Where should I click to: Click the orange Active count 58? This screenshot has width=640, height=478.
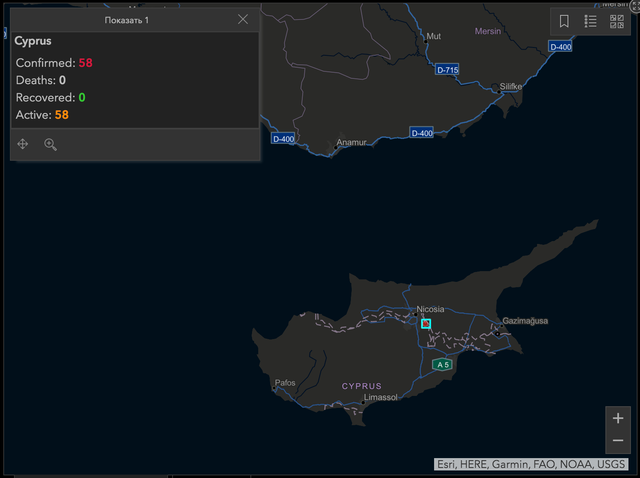click(62, 115)
